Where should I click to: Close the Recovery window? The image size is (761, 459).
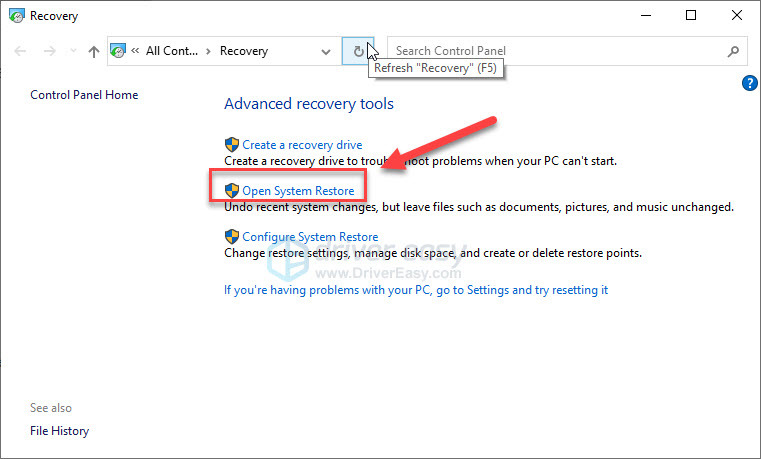point(737,16)
